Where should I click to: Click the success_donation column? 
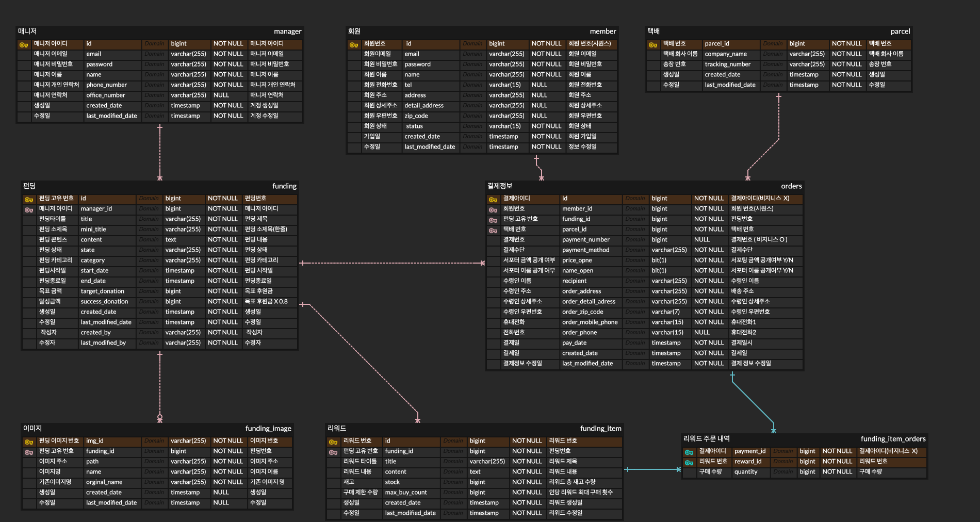coord(104,302)
